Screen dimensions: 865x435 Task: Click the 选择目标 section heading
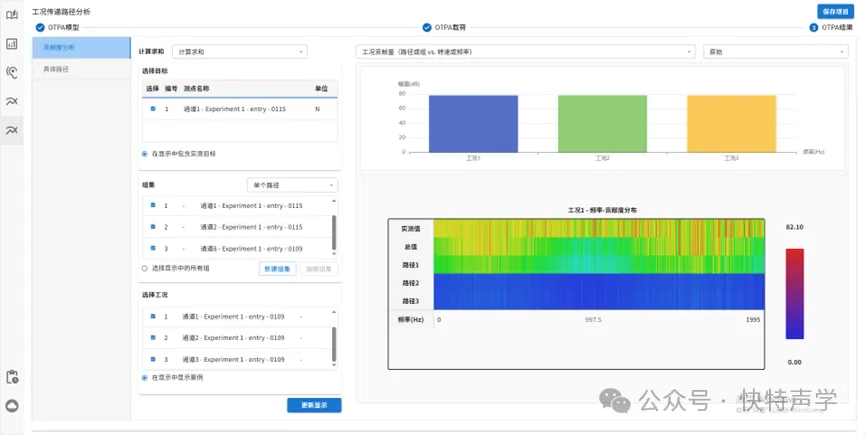155,71
